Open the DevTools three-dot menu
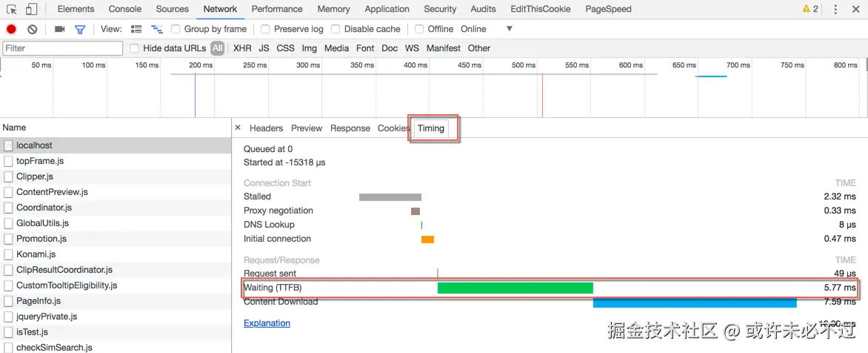The height and width of the screenshot is (353, 868). tap(835, 10)
